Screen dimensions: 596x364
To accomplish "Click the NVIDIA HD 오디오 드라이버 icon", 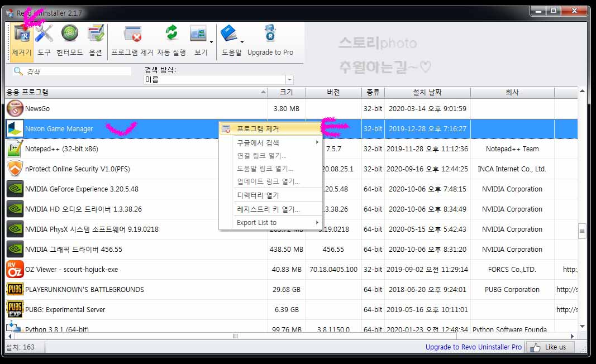I will [15, 209].
